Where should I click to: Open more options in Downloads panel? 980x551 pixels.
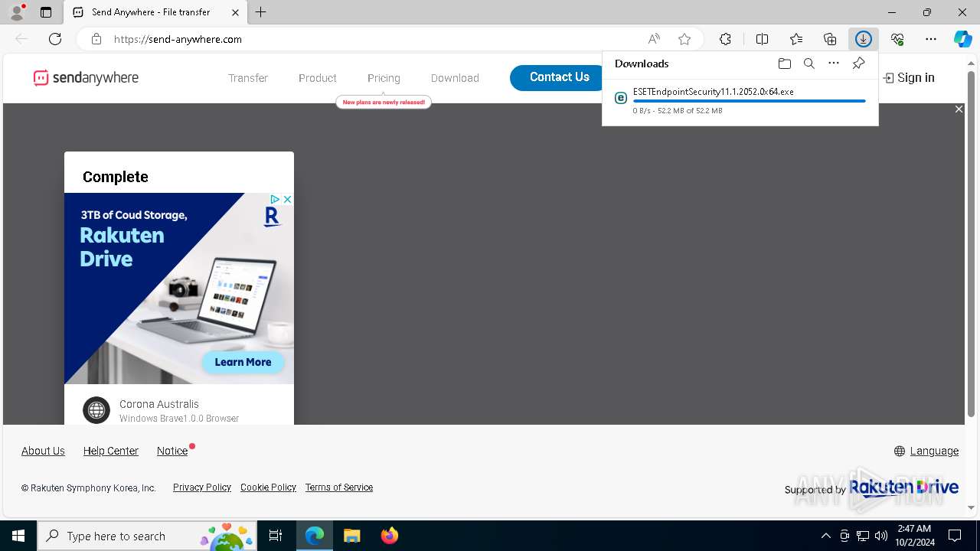(834, 64)
